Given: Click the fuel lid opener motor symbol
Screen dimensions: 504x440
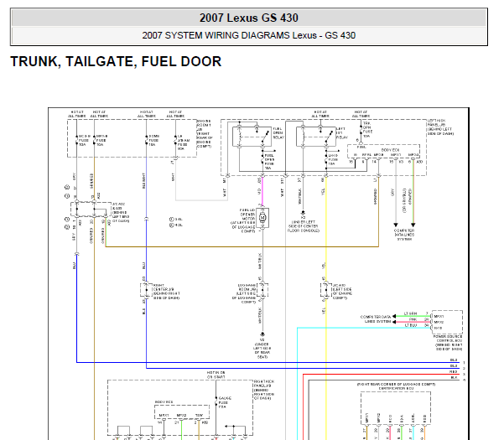Looking at the screenshot, I should coord(262,218).
